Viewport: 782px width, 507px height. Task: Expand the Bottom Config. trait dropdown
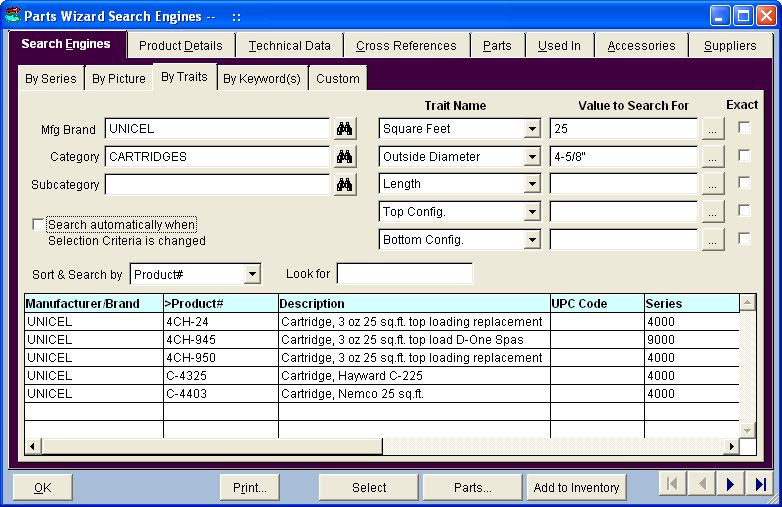click(x=532, y=240)
